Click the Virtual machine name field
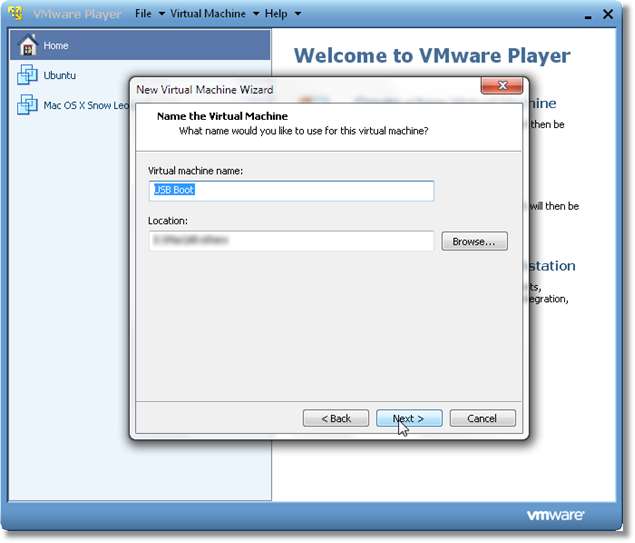This screenshot has width=635, height=543. click(291, 191)
